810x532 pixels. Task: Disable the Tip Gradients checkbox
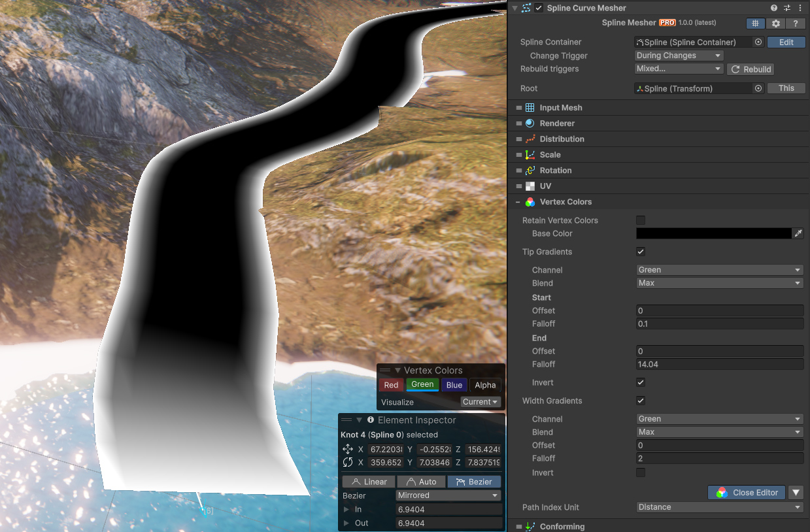coord(641,252)
